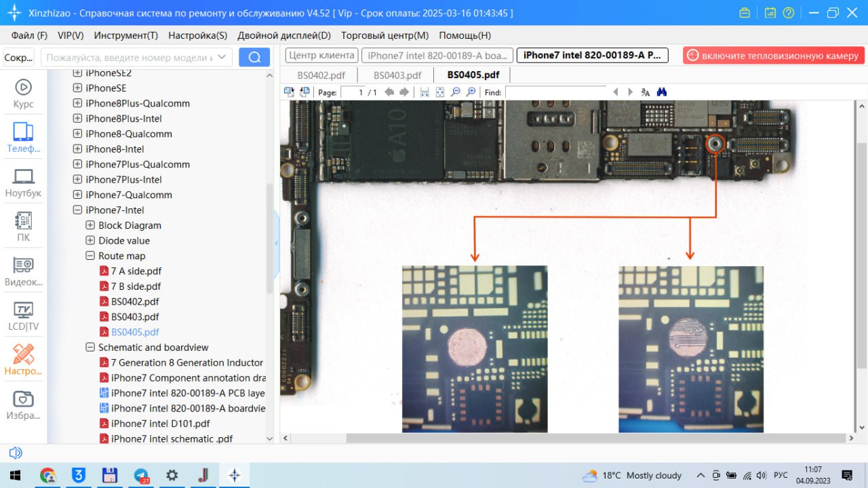Click the second PDF toolbar icon beside Page
868x488 pixels.
click(x=304, y=92)
